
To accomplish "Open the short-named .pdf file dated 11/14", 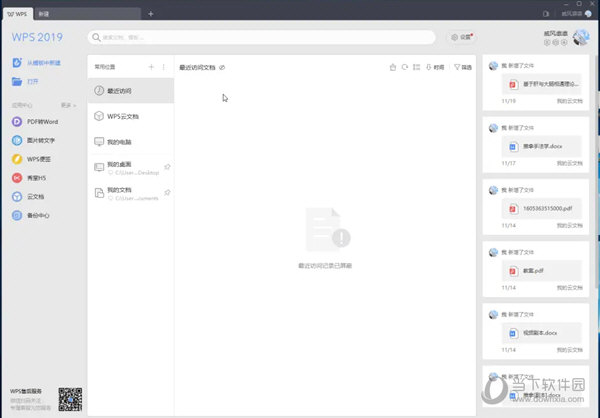I will pyautogui.click(x=541, y=271).
